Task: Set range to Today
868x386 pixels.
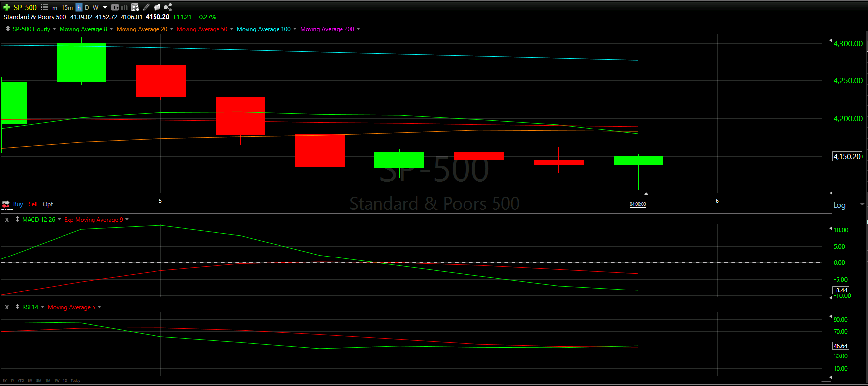Action: 75,380
